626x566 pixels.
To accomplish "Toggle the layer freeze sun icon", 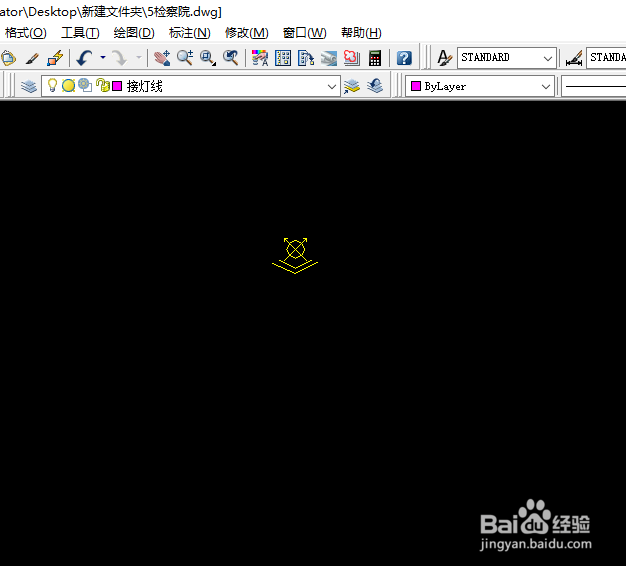I will (69, 86).
